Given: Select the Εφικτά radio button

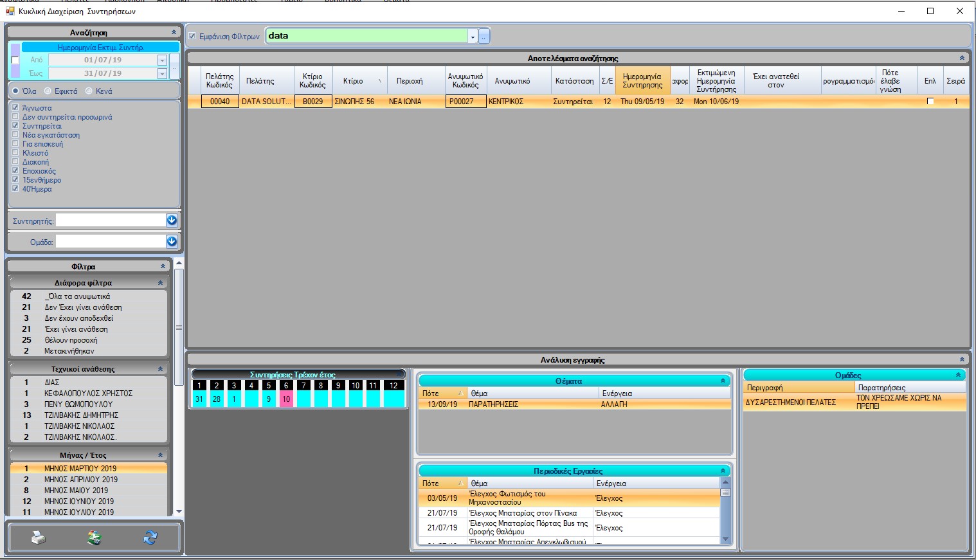Looking at the screenshot, I should click(48, 91).
